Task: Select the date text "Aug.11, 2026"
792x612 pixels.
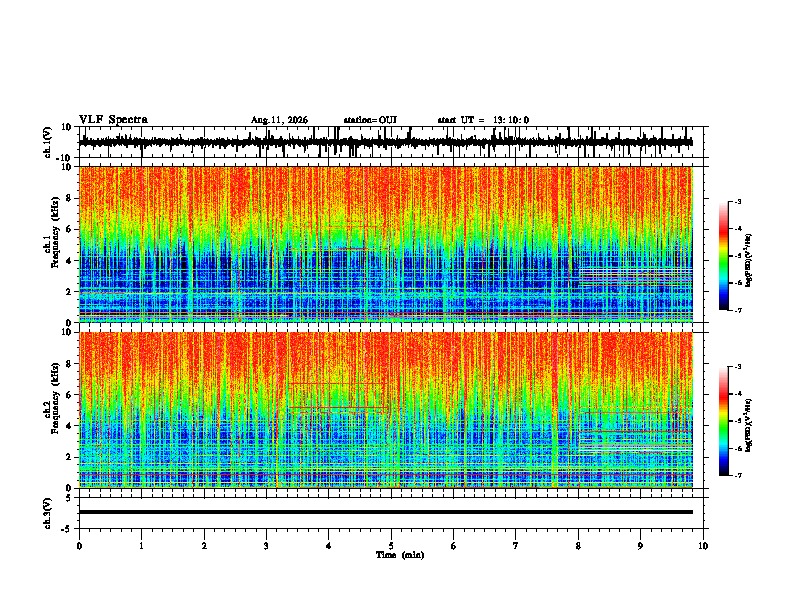Action: tap(279, 120)
